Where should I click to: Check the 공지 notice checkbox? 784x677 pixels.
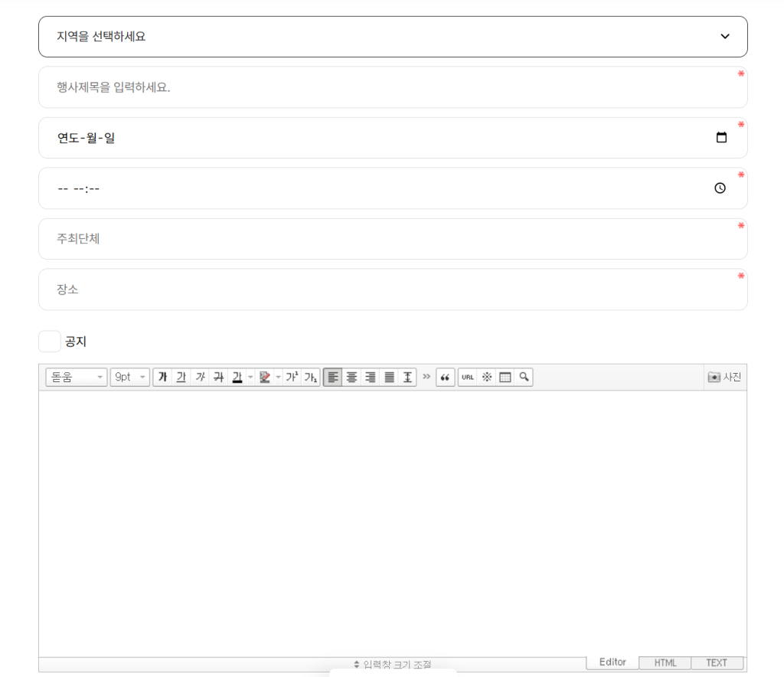point(50,342)
